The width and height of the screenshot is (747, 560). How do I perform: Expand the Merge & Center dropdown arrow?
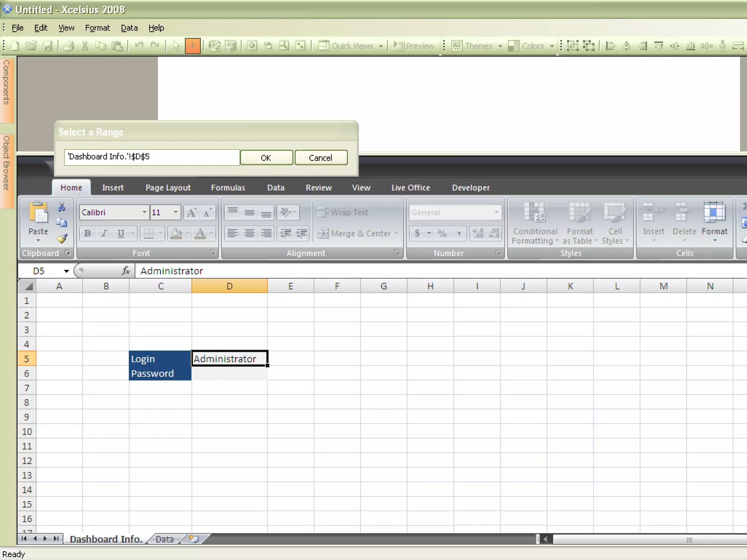[x=396, y=233]
